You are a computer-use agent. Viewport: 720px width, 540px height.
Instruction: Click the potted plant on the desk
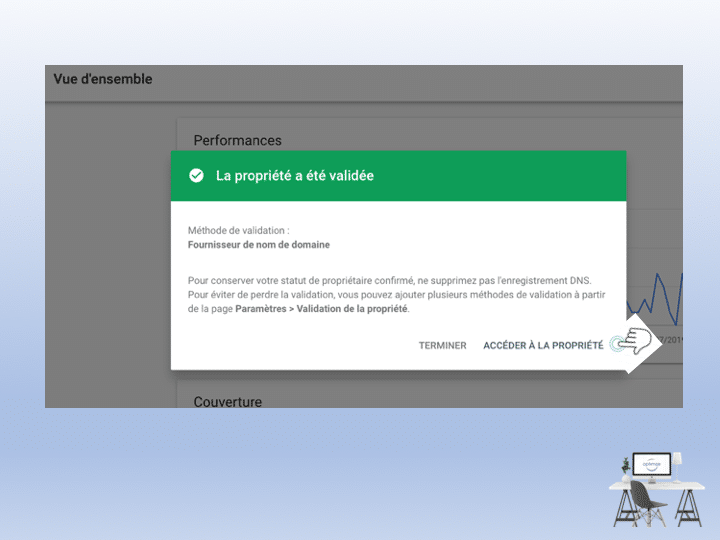coord(626,467)
